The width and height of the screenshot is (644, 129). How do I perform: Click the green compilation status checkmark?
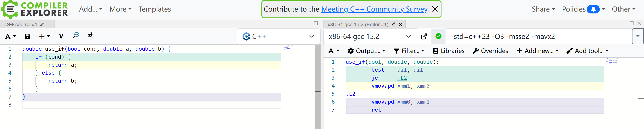pos(438,36)
